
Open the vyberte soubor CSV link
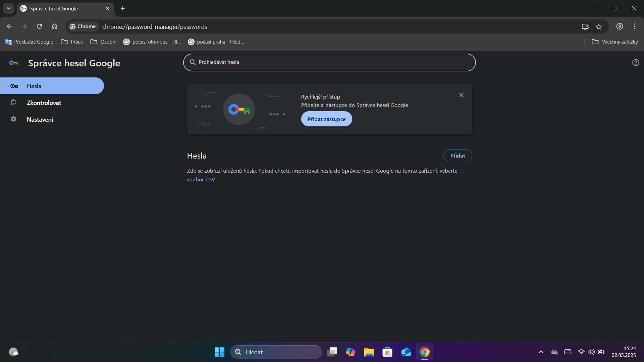pyautogui.click(x=448, y=171)
